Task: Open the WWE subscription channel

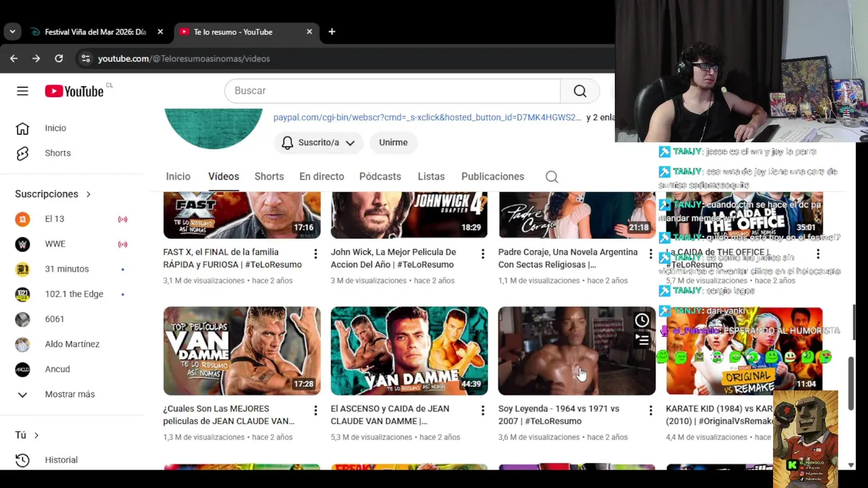Action: coord(55,244)
